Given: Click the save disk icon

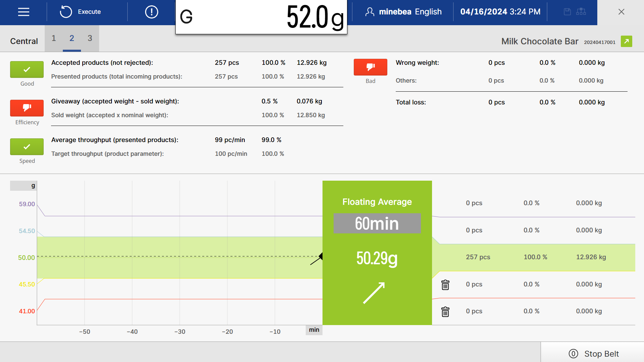Looking at the screenshot, I should [567, 12].
